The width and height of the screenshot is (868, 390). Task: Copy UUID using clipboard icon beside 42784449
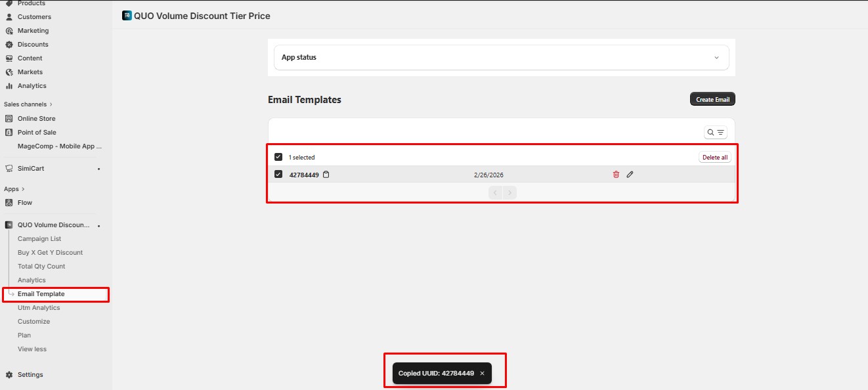click(x=326, y=175)
